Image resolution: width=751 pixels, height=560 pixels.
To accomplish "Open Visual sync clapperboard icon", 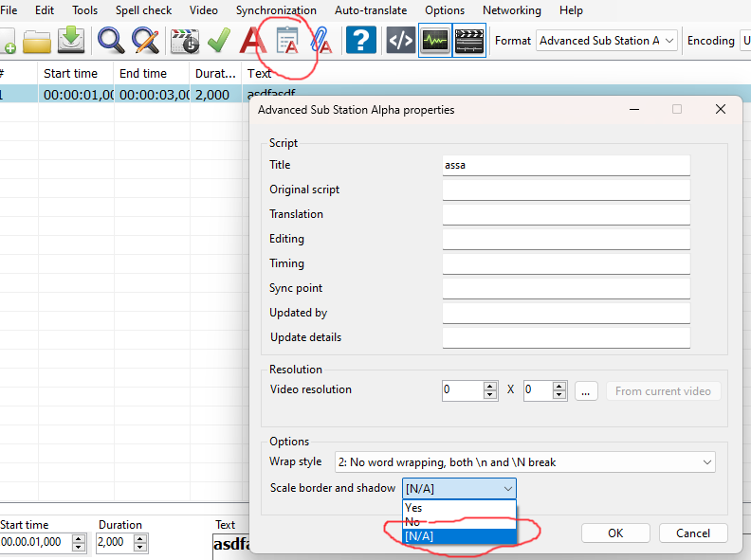I will coord(185,41).
